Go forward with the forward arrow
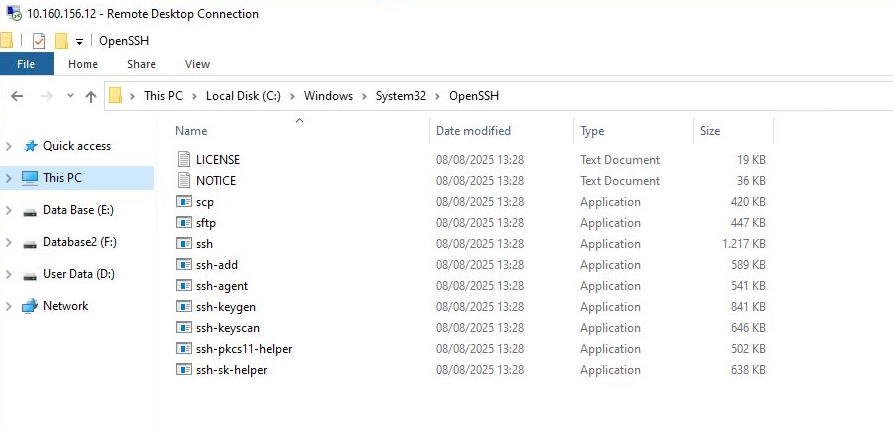 pyautogui.click(x=46, y=96)
